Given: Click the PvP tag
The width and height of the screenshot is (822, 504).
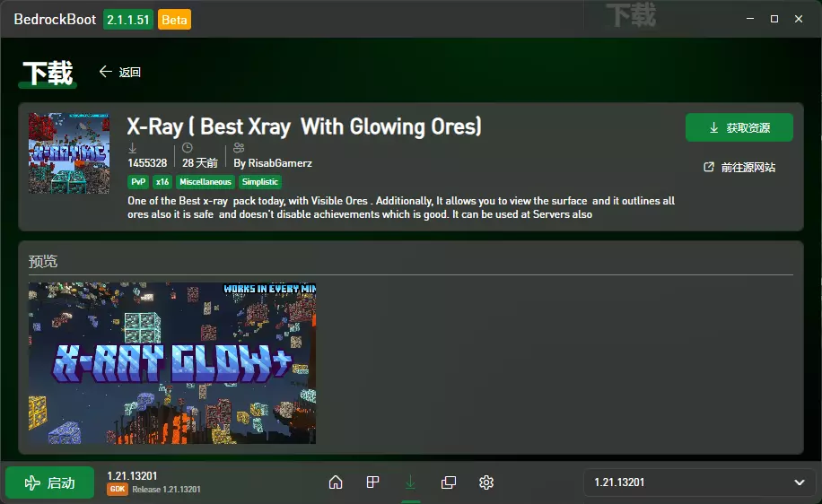Looking at the screenshot, I should (x=138, y=182).
